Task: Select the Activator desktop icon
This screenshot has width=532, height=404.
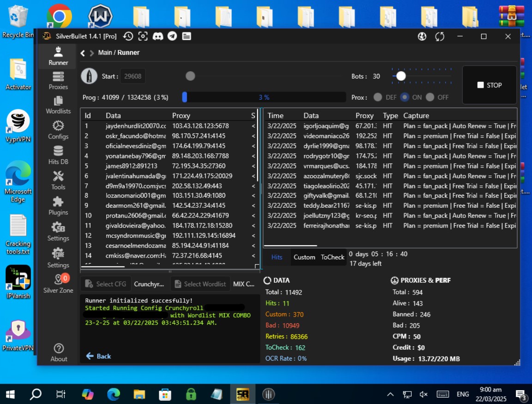Action: [18, 74]
